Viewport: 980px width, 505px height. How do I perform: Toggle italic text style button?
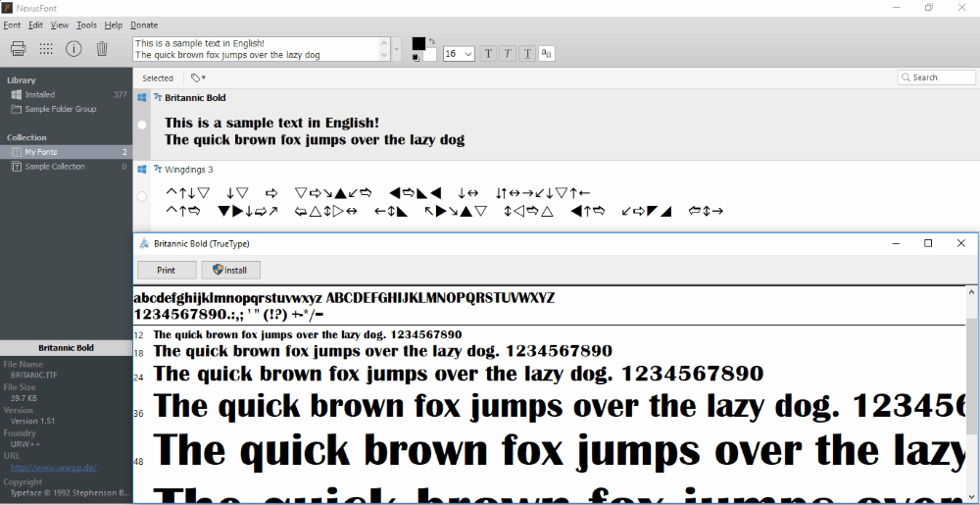pyautogui.click(x=508, y=54)
